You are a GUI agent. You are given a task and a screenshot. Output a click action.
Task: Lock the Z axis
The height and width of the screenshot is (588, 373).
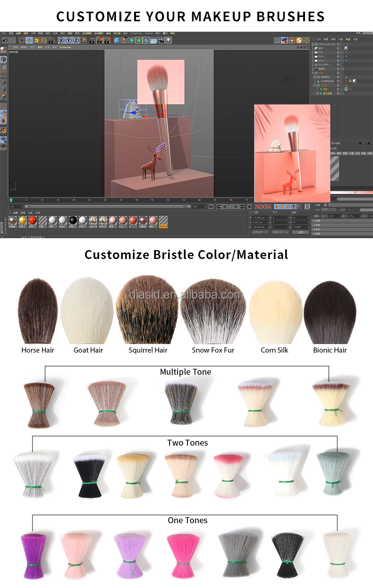click(76, 40)
